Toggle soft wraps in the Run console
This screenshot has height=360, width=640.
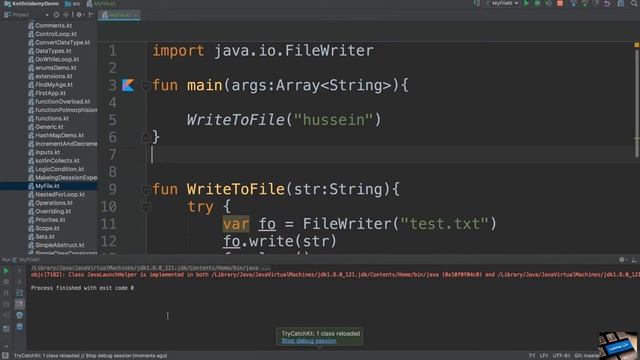coord(19,293)
